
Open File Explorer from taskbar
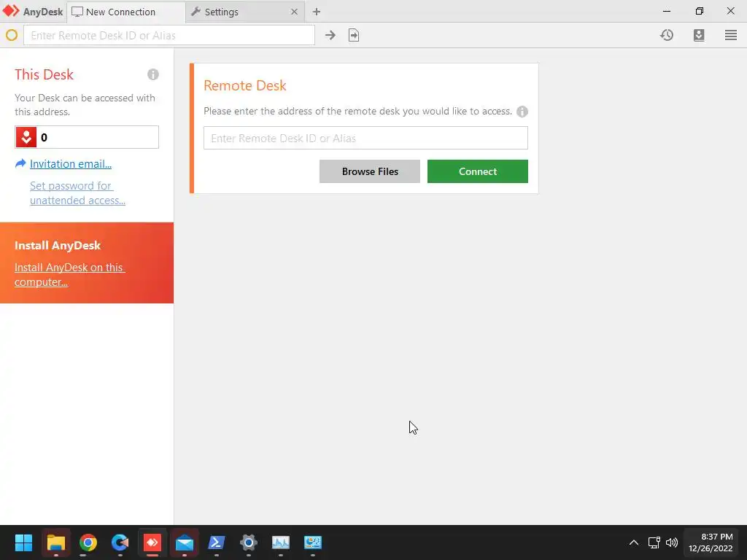55,542
